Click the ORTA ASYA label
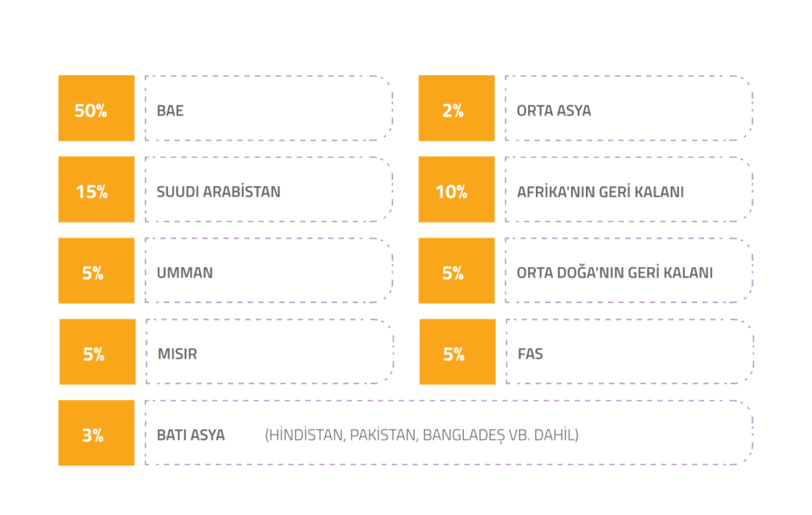 [x=553, y=111]
